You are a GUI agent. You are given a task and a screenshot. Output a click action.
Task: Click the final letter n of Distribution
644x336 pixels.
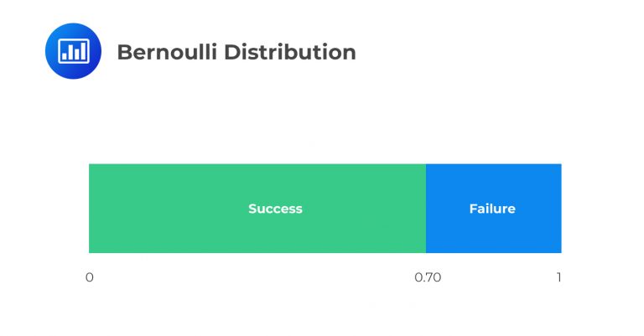(x=350, y=53)
